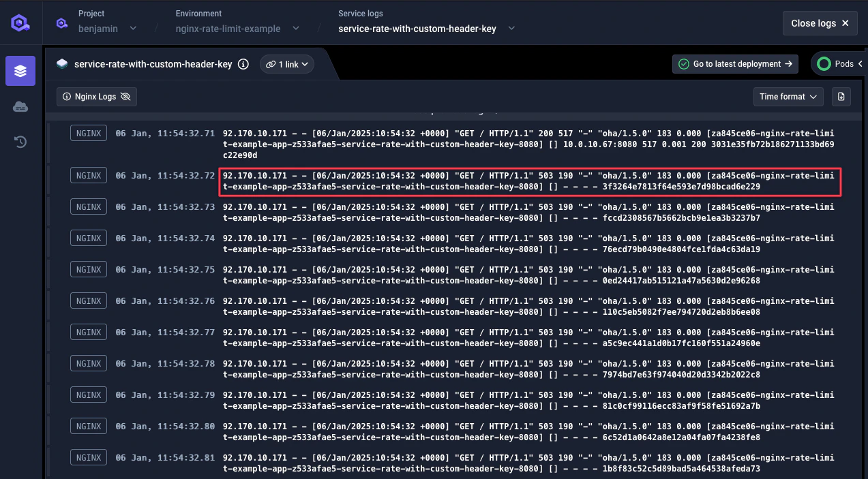Collapse the Pods panel with its chevron
868x479 pixels.
(860, 63)
